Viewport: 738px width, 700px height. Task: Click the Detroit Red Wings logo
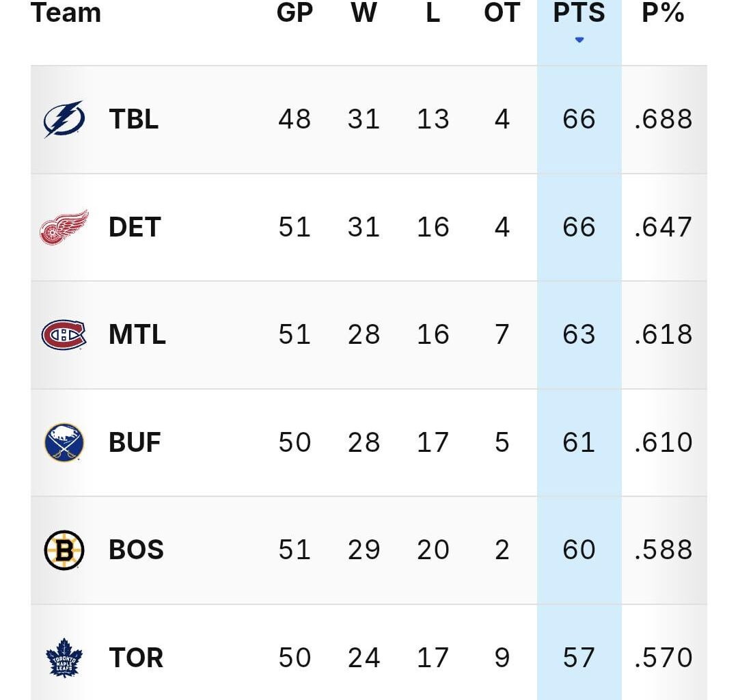(64, 227)
